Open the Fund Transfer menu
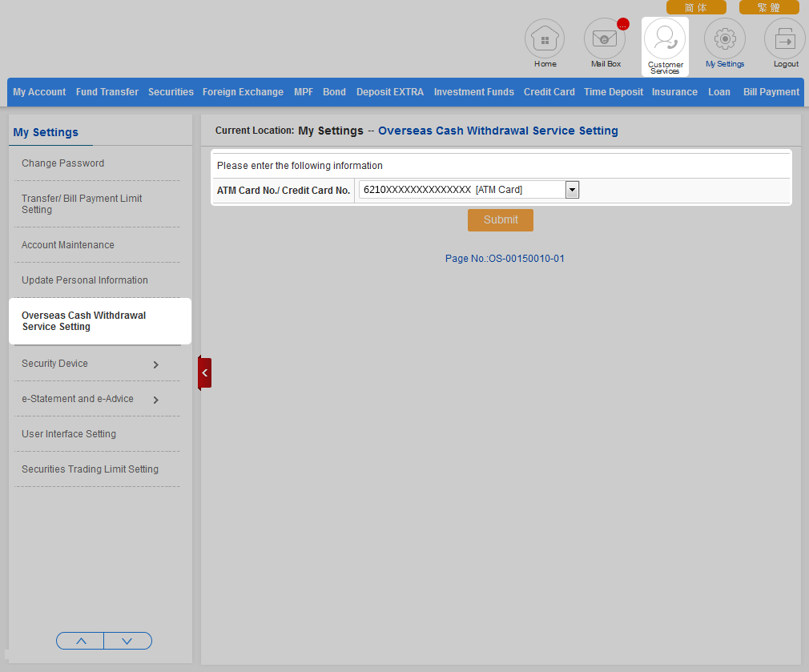The width and height of the screenshot is (809, 672). click(107, 92)
